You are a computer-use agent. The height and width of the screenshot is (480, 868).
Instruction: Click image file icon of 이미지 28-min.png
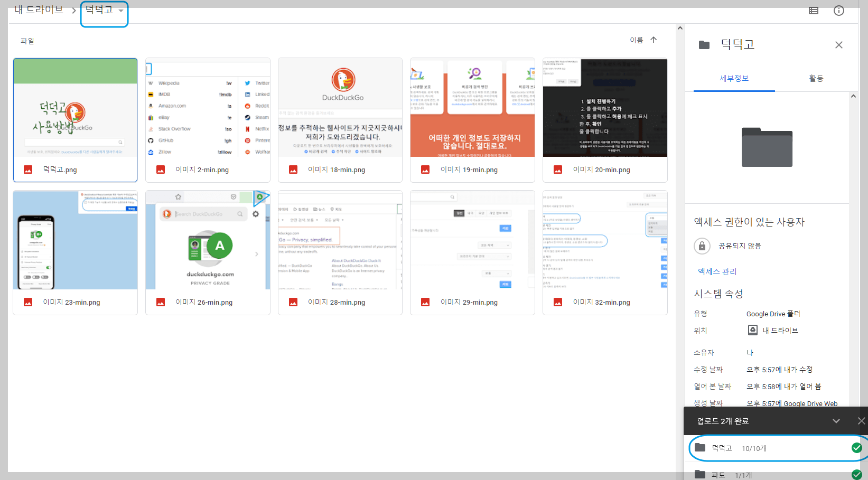pyautogui.click(x=293, y=302)
